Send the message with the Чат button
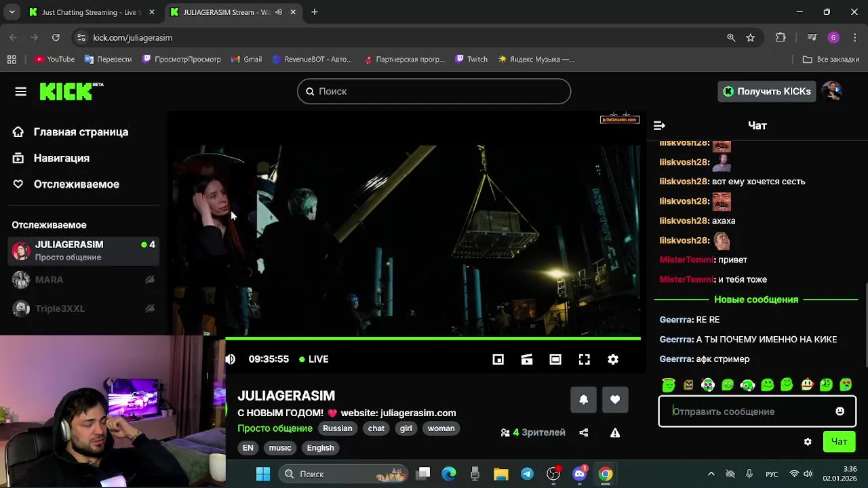The height and width of the screenshot is (488, 868). pyautogui.click(x=839, y=442)
